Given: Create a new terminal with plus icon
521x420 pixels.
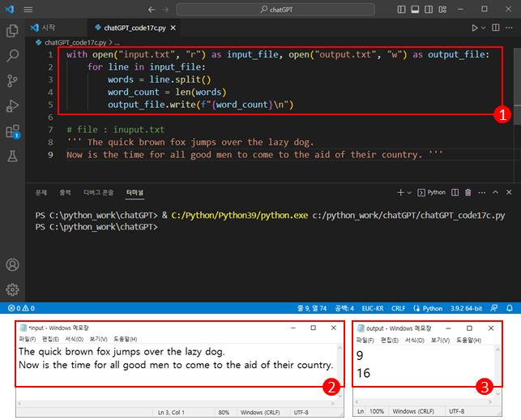Looking at the screenshot, I should [x=401, y=192].
